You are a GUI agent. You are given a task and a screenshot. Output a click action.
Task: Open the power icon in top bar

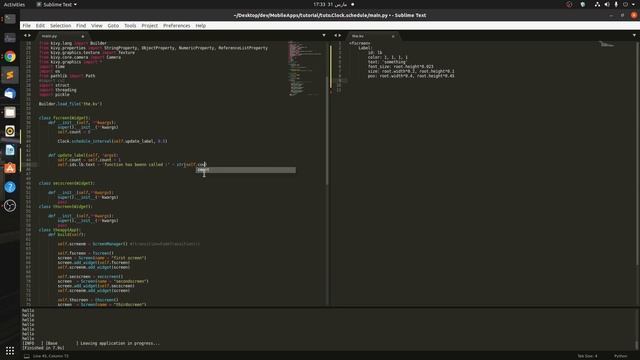tap(625, 4)
